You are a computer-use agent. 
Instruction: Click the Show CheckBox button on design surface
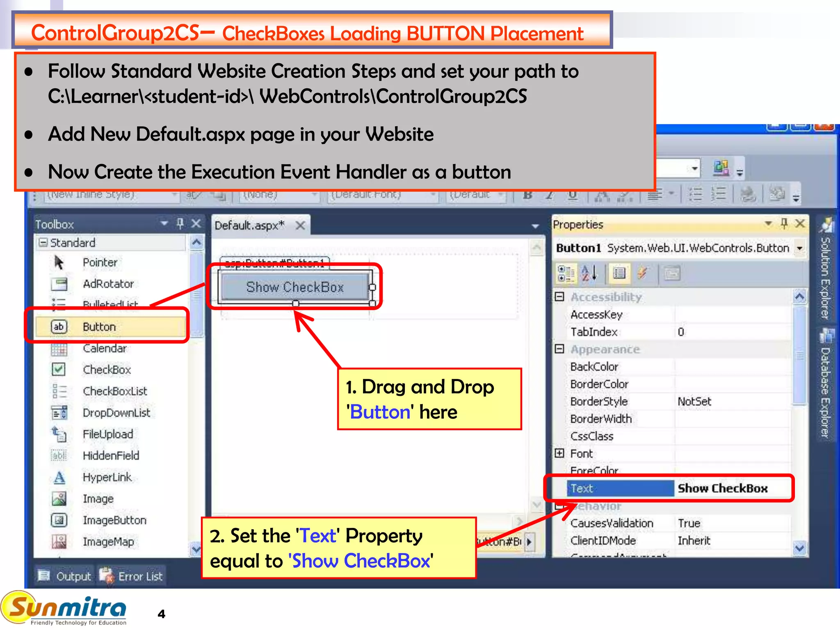click(294, 287)
